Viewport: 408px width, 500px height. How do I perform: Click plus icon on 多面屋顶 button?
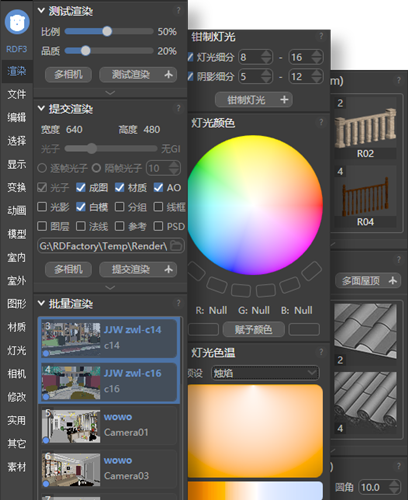pos(393,281)
